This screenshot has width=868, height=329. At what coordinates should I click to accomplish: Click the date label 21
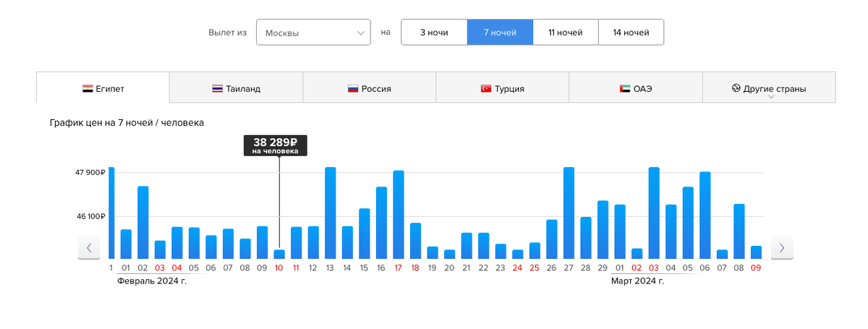tap(467, 268)
